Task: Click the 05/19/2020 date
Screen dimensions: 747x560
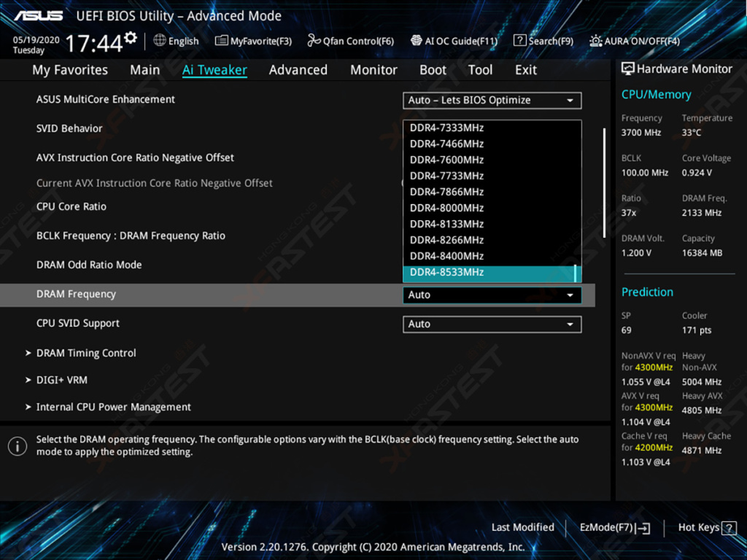Action: pos(36,40)
